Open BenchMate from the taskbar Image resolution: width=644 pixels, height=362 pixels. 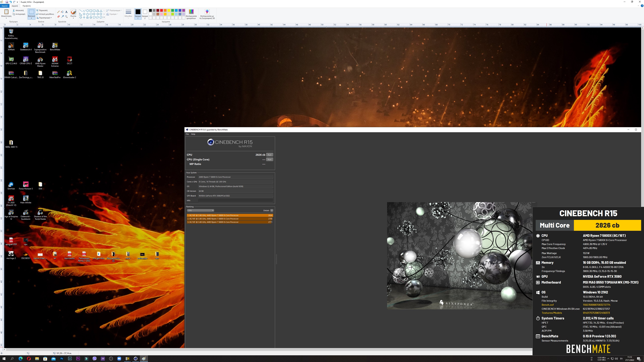(x=127, y=358)
